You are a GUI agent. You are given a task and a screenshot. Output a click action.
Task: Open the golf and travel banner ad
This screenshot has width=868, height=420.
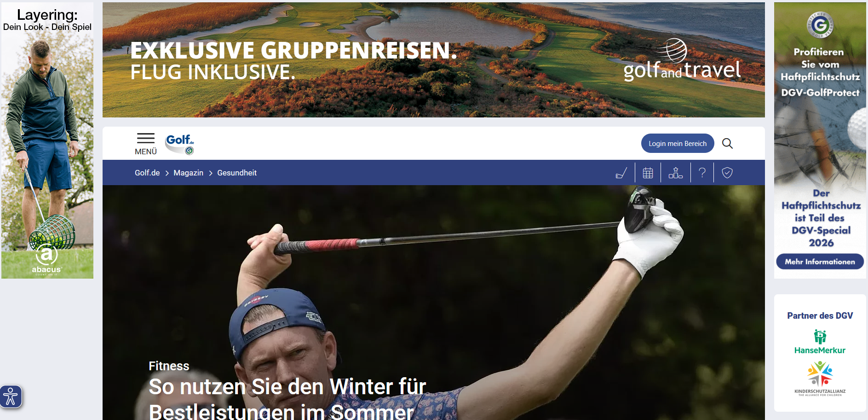coord(434,60)
